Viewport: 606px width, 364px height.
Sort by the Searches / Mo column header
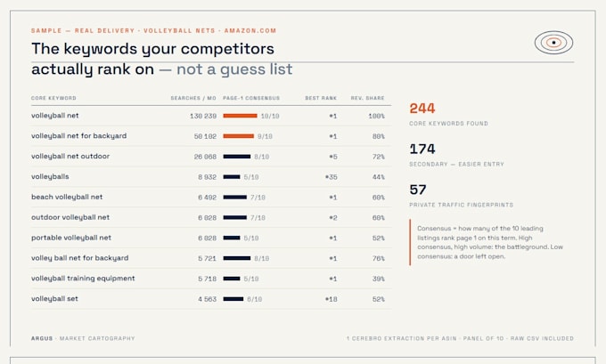(193, 98)
